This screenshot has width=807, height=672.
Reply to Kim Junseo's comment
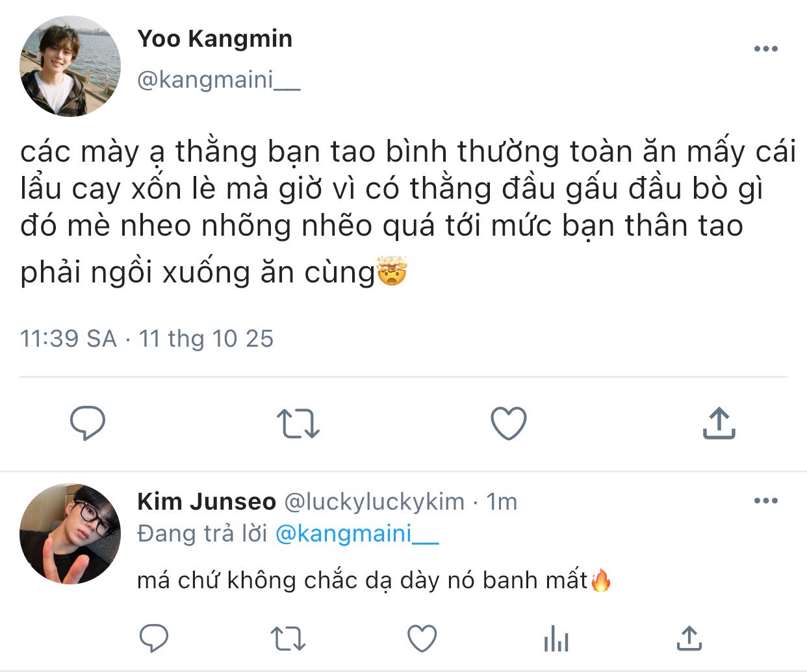pos(154,638)
